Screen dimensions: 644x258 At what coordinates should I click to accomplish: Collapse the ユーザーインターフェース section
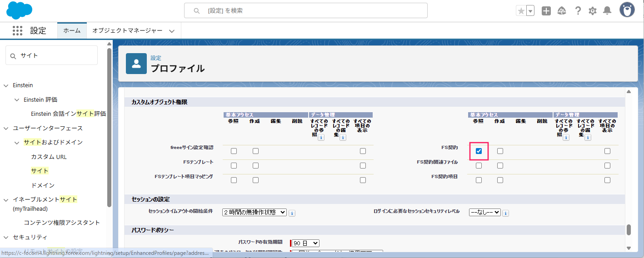click(x=6, y=128)
